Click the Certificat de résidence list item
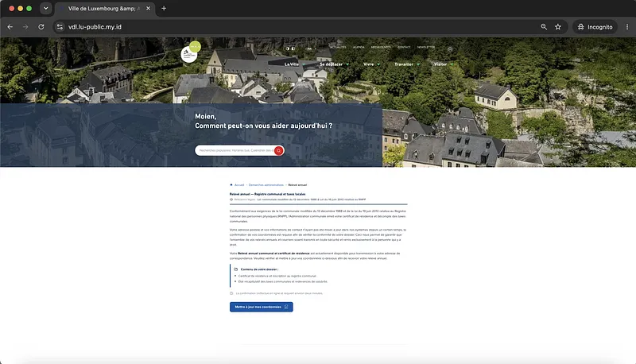 click(277, 276)
